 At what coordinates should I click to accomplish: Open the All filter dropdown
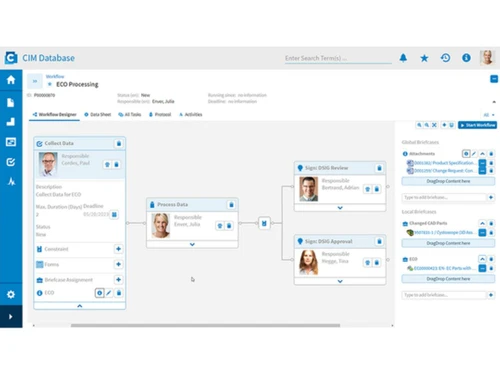pos(489,115)
